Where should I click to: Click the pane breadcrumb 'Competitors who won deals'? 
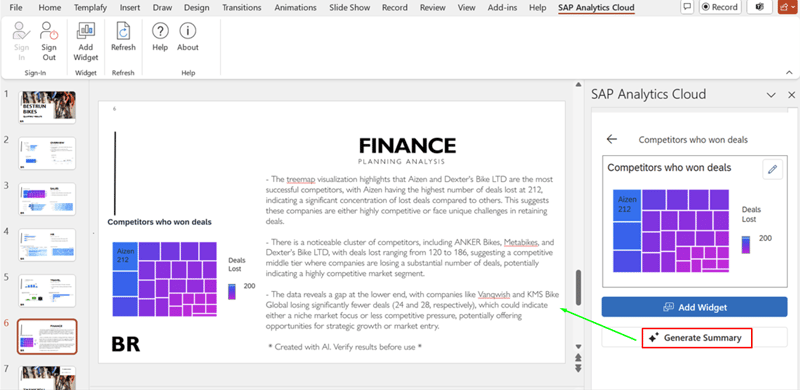coord(693,139)
